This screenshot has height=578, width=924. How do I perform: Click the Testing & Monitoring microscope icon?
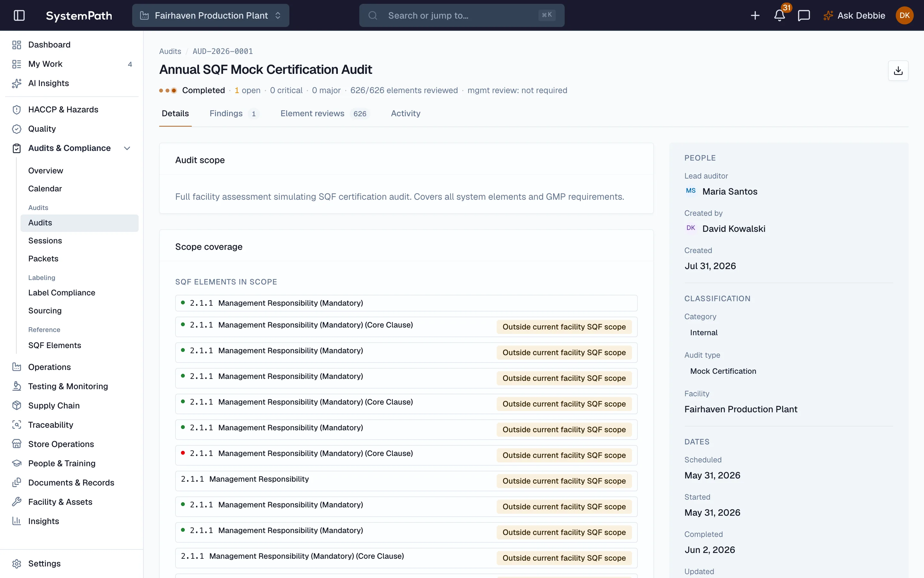point(16,386)
